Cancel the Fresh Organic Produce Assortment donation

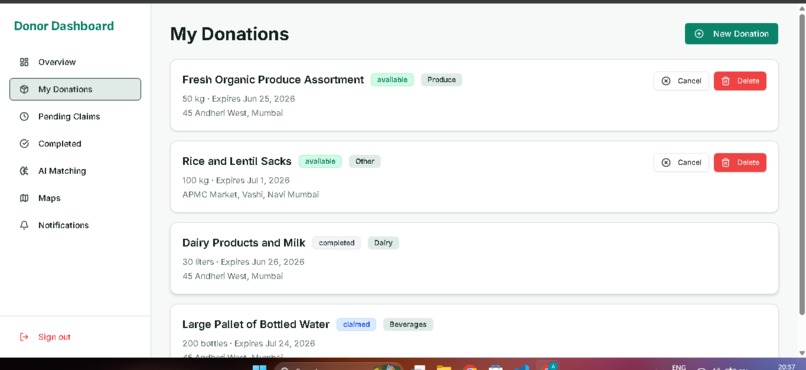(x=681, y=81)
